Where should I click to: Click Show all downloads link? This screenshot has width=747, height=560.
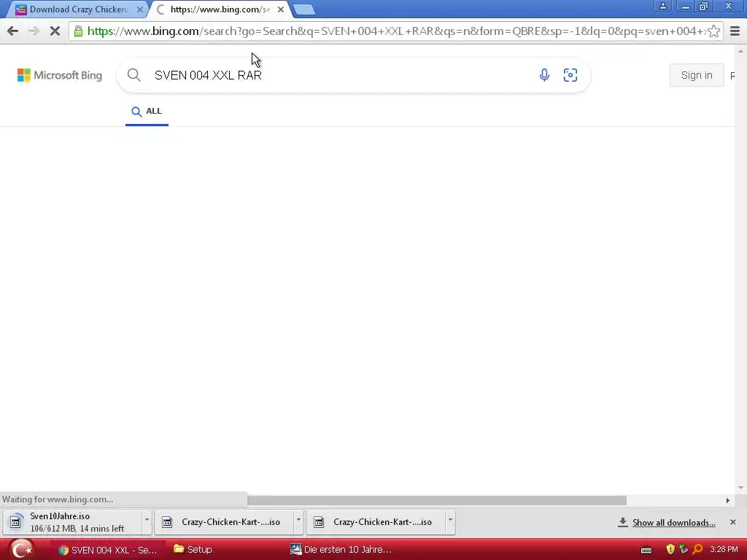coord(673,523)
